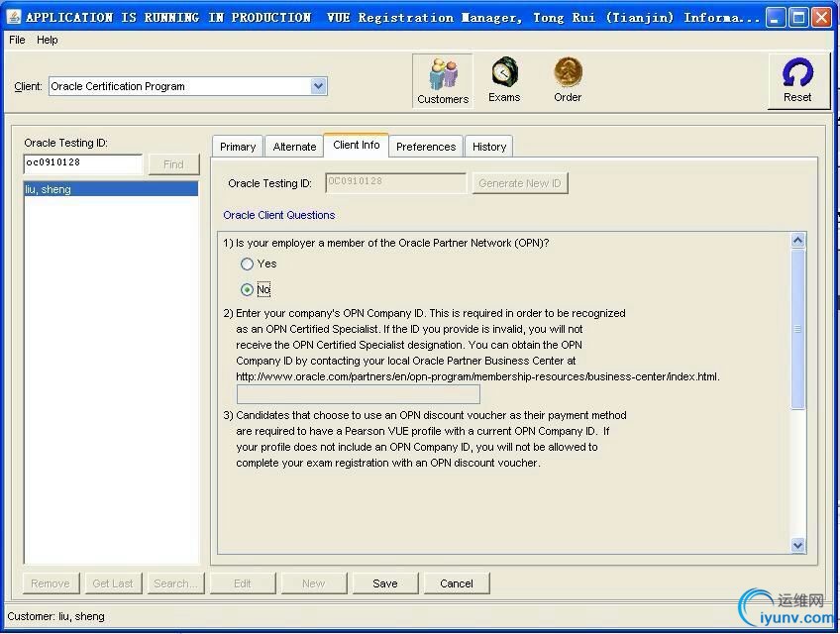Open the Help menu
The image size is (840, 634).
click(48, 40)
